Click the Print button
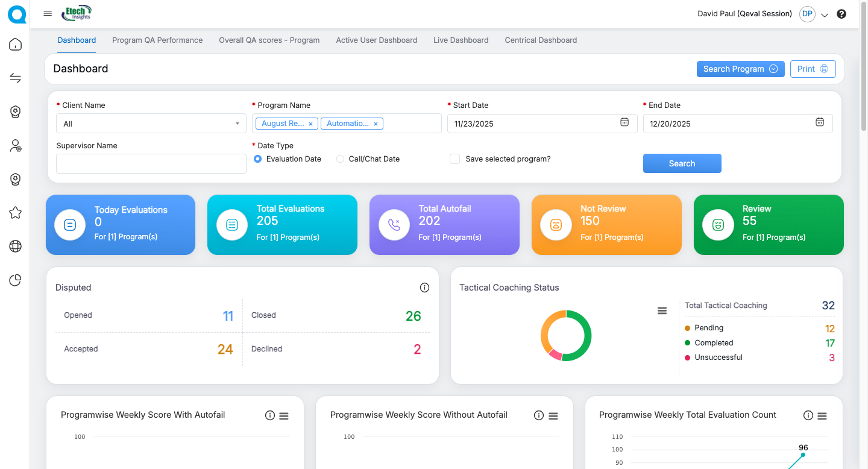This screenshot has width=868, height=469. (x=813, y=69)
